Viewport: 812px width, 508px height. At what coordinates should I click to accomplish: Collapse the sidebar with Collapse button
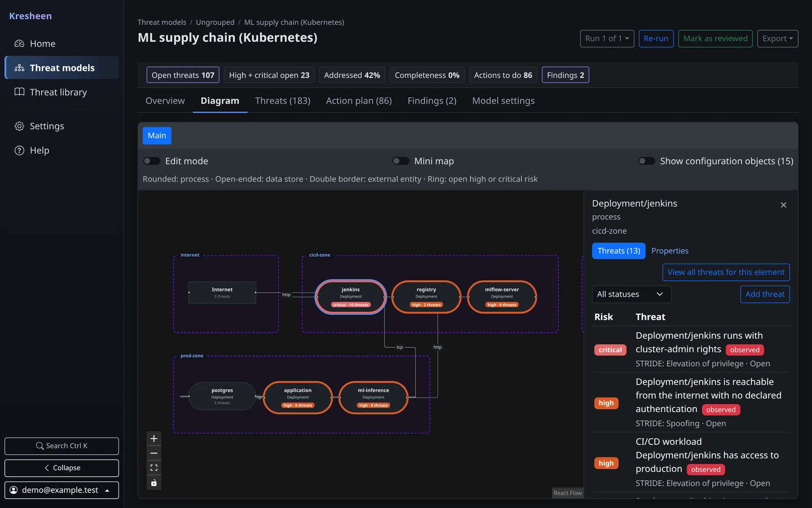point(62,468)
